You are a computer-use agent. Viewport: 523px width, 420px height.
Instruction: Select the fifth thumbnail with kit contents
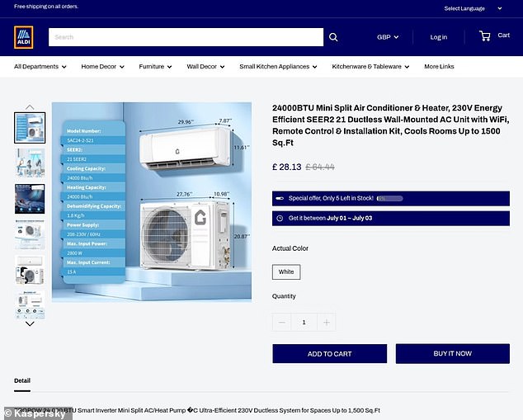[x=30, y=270]
